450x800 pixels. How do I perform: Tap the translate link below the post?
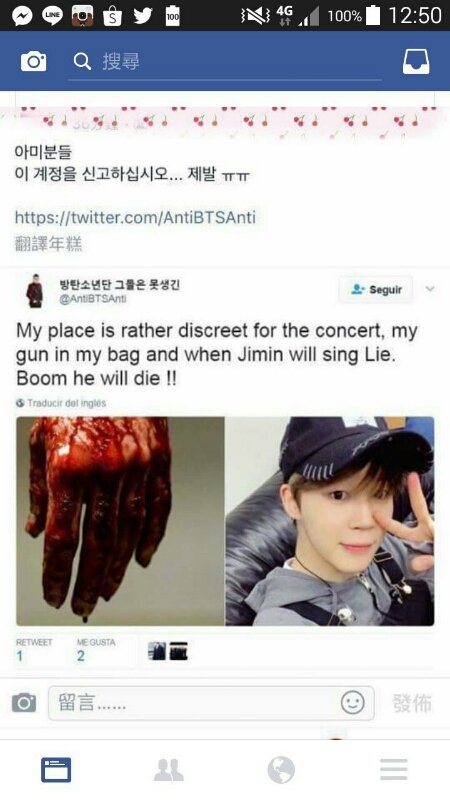click(48, 244)
